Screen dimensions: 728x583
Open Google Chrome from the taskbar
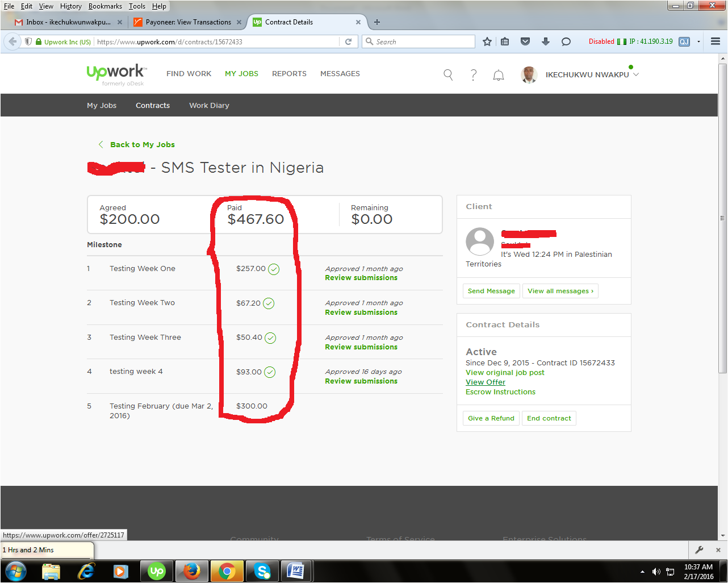point(227,571)
